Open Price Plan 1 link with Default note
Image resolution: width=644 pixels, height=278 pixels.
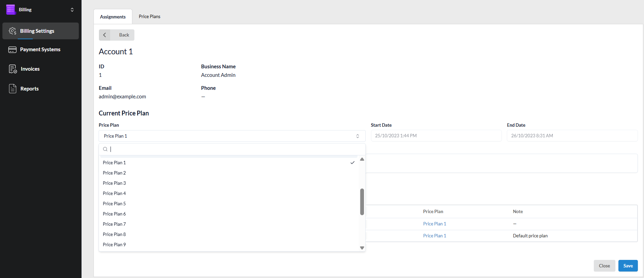tap(434, 236)
